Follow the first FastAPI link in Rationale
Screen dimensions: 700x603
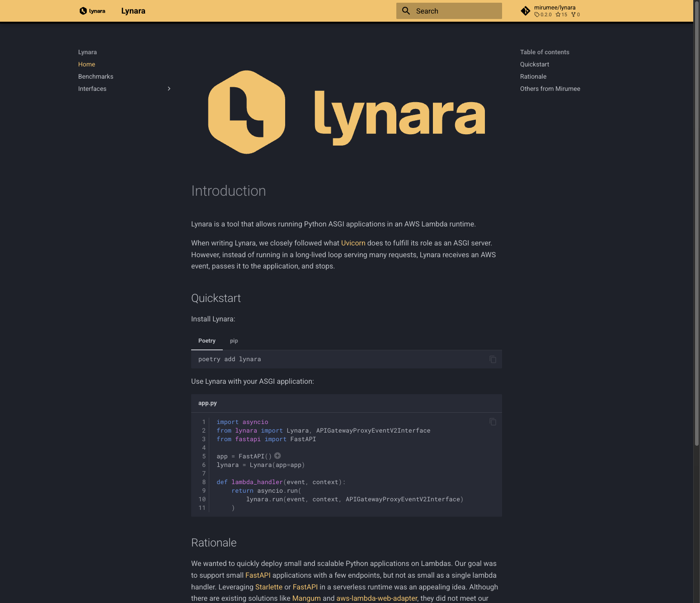pos(258,575)
